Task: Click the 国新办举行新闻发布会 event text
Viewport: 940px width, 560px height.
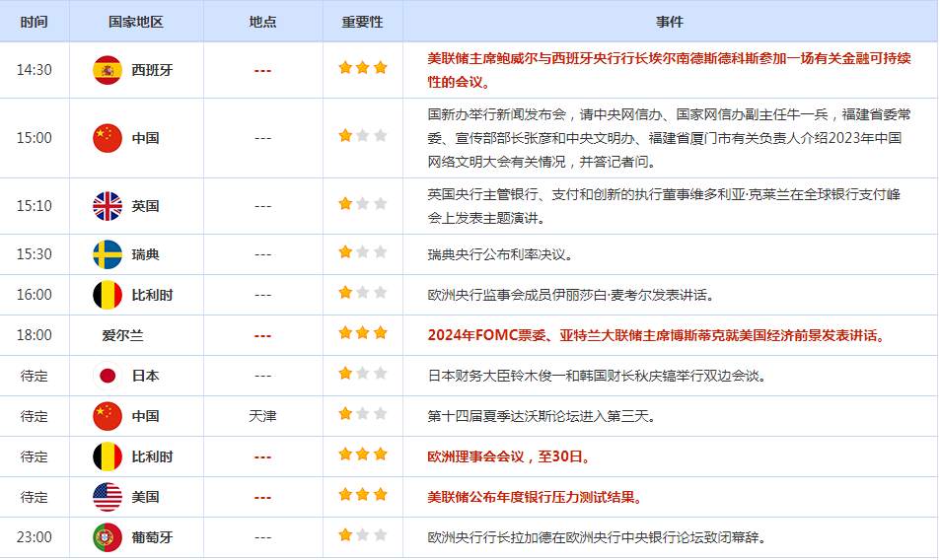Action: [x=669, y=138]
